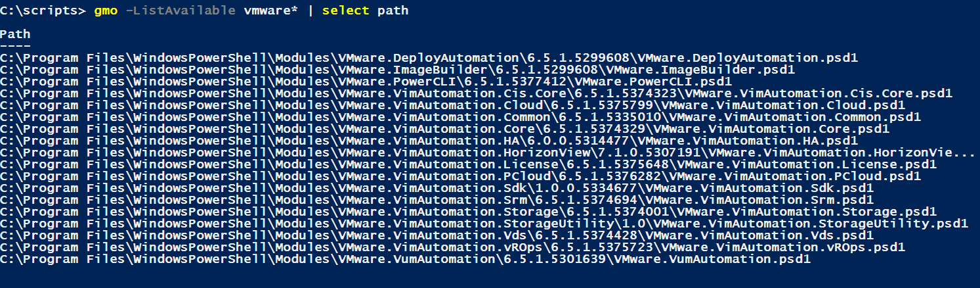Click the VMware.VumAutomation.psd1 path line
This screenshot has height=288, width=980.
click(406, 259)
